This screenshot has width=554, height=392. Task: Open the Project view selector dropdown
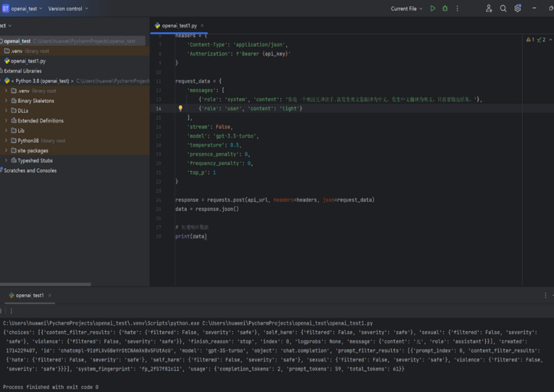(6, 26)
